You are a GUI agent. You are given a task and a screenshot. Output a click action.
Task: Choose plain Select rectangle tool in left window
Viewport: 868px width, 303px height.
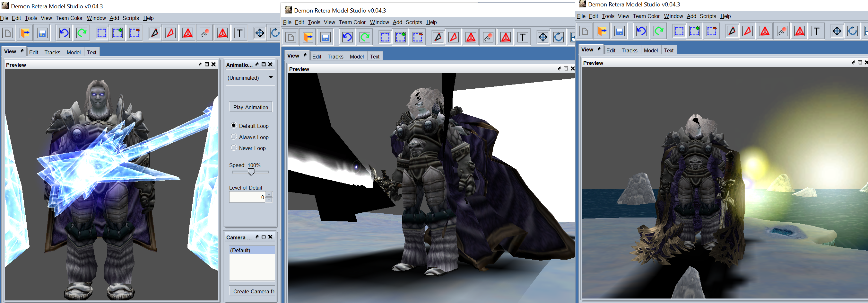(x=102, y=33)
